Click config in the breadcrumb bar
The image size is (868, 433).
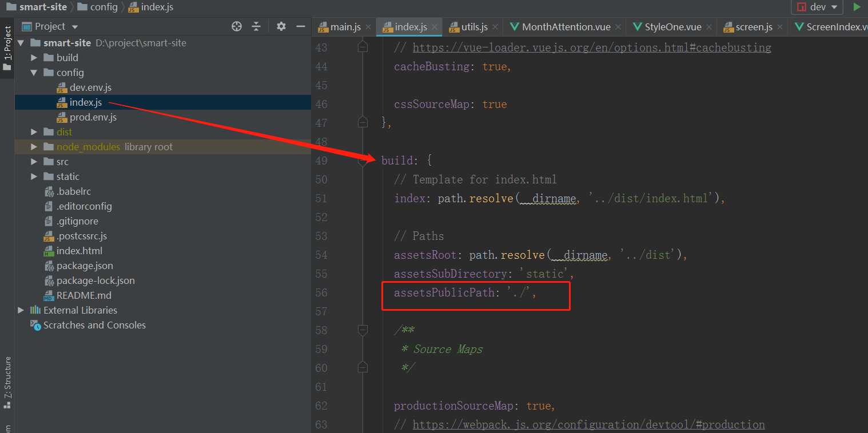point(97,7)
